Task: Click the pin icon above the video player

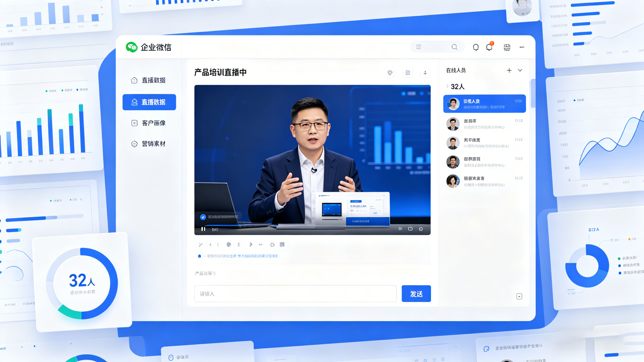Action: click(425, 73)
